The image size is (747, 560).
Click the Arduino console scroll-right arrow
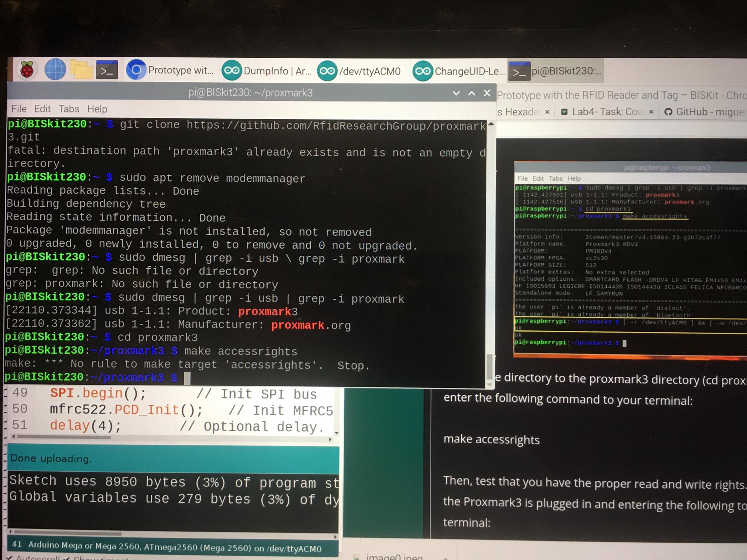click(x=336, y=536)
